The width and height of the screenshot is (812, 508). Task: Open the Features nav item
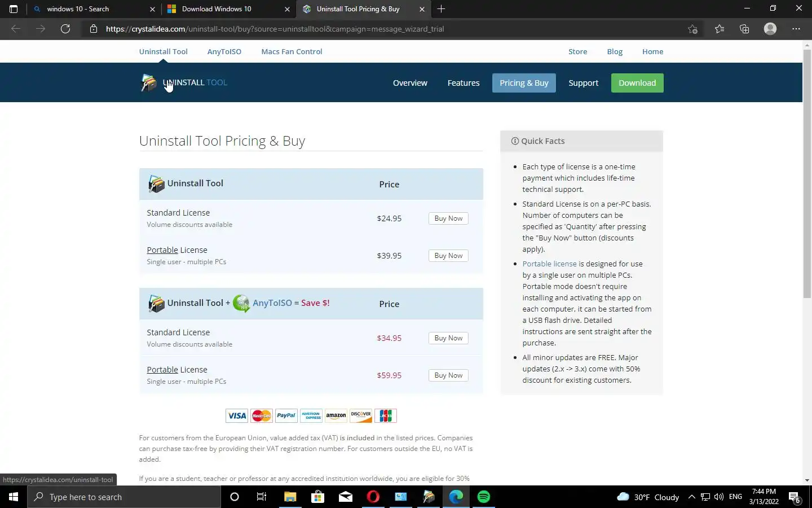tap(464, 83)
